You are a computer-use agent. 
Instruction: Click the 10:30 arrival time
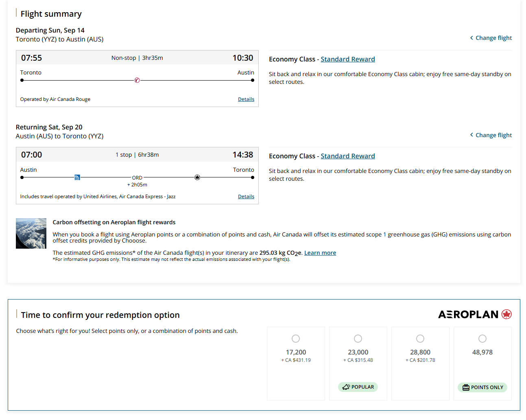(243, 58)
